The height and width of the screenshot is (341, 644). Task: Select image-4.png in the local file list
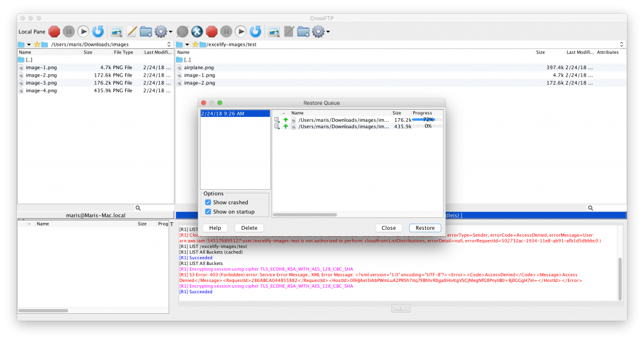pos(41,90)
